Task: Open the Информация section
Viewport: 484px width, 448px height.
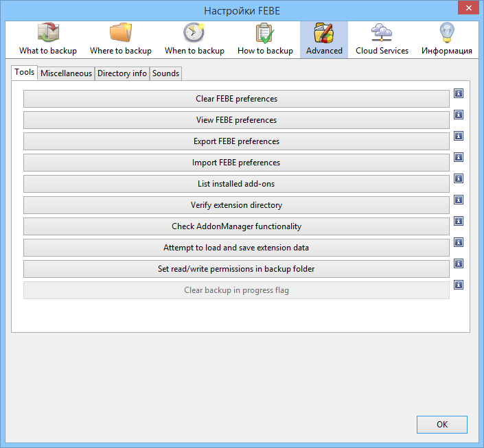Action: click(447, 40)
